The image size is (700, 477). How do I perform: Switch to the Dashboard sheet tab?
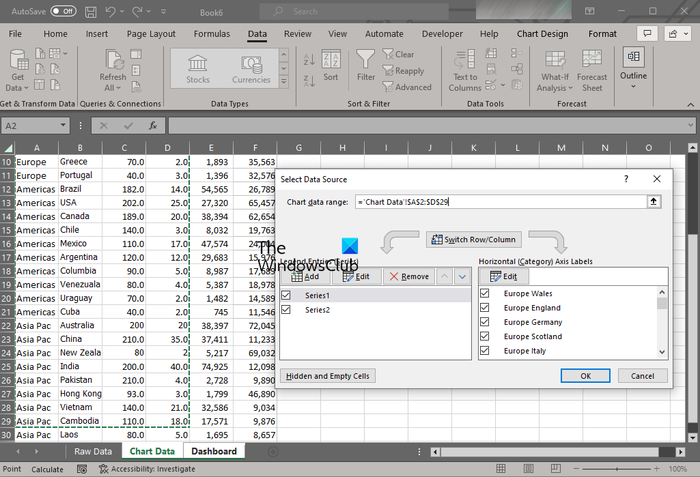click(215, 451)
